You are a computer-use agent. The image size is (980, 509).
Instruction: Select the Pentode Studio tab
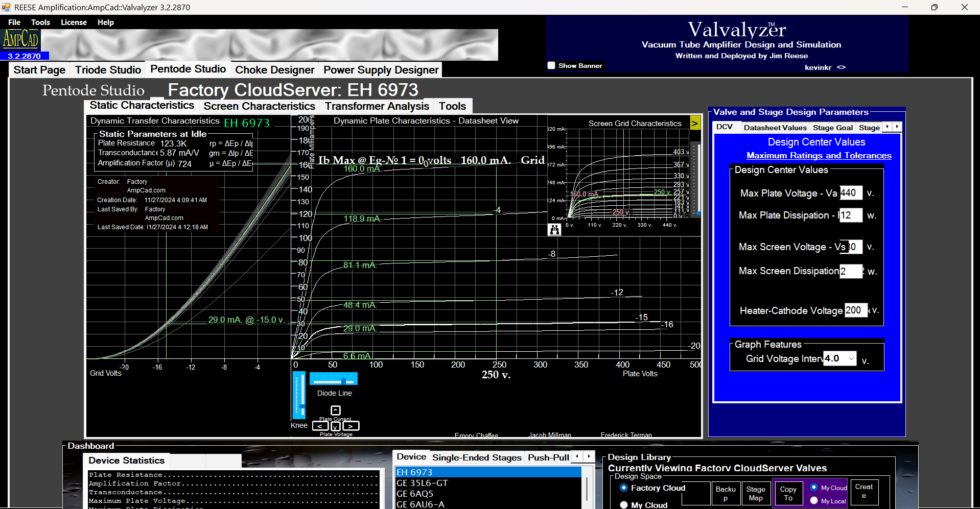188,69
